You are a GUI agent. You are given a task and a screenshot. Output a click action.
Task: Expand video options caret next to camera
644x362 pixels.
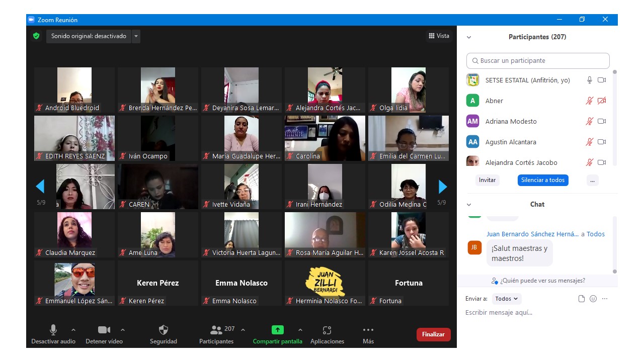123,330
